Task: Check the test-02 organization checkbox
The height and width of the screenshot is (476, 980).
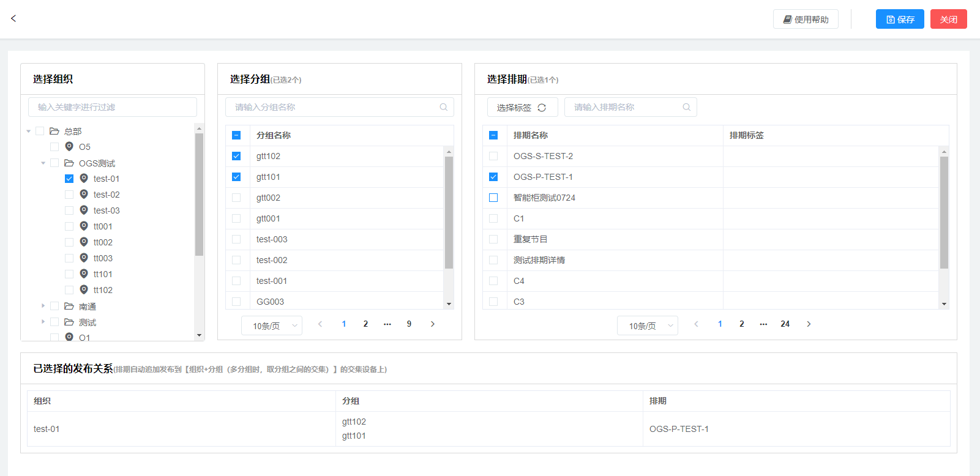Action: pos(69,195)
